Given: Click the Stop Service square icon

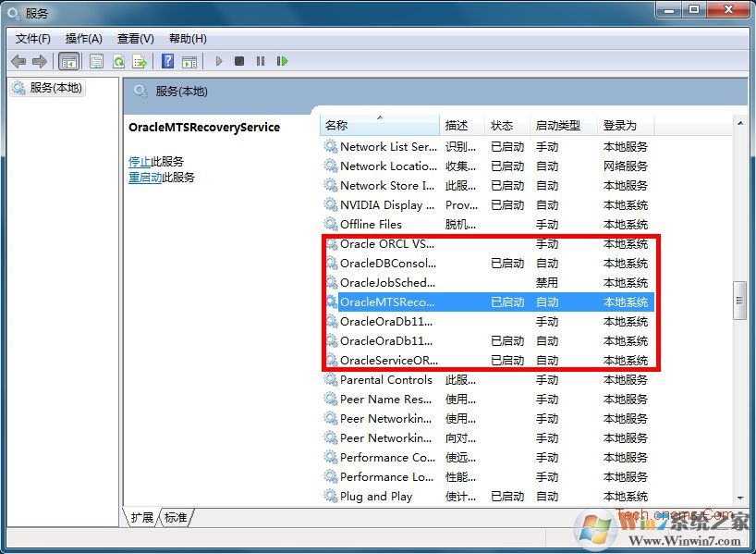Looking at the screenshot, I should 238,61.
